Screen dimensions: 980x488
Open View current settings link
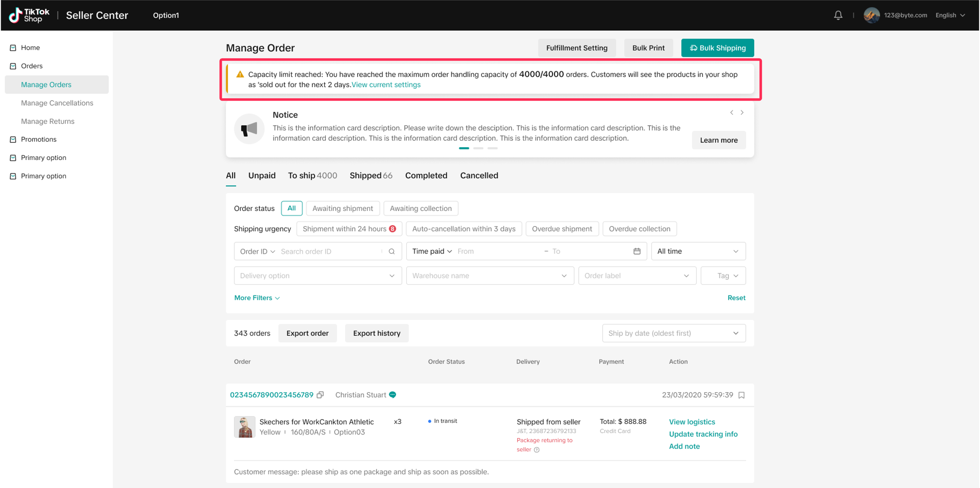(386, 84)
